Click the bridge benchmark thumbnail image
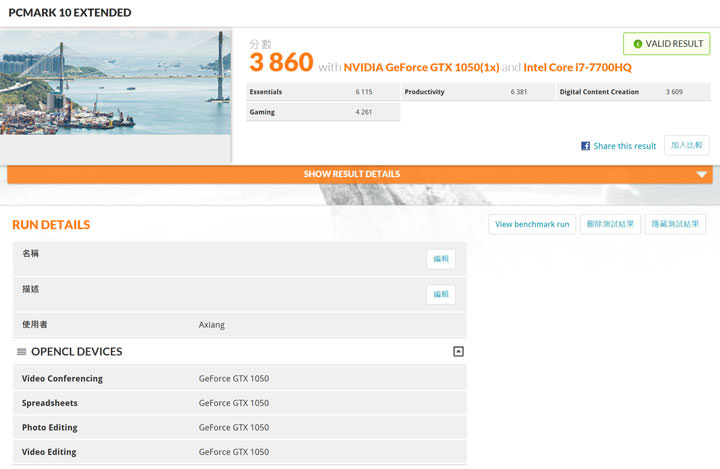 [x=115, y=82]
